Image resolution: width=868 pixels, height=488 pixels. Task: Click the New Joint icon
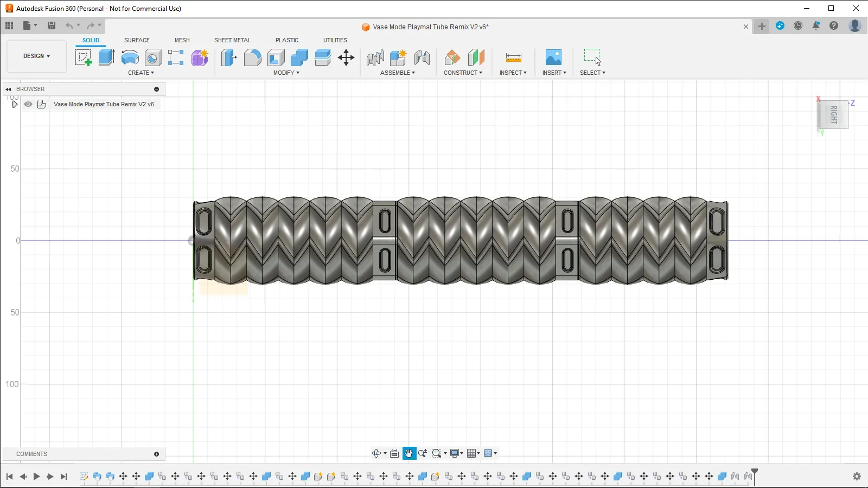tap(375, 57)
